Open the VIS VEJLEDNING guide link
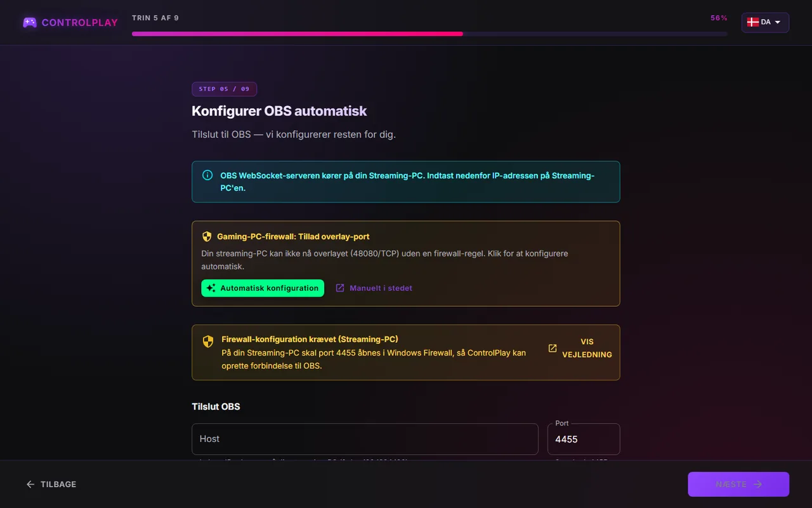Viewport: 812px width, 508px height. coord(580,348)
